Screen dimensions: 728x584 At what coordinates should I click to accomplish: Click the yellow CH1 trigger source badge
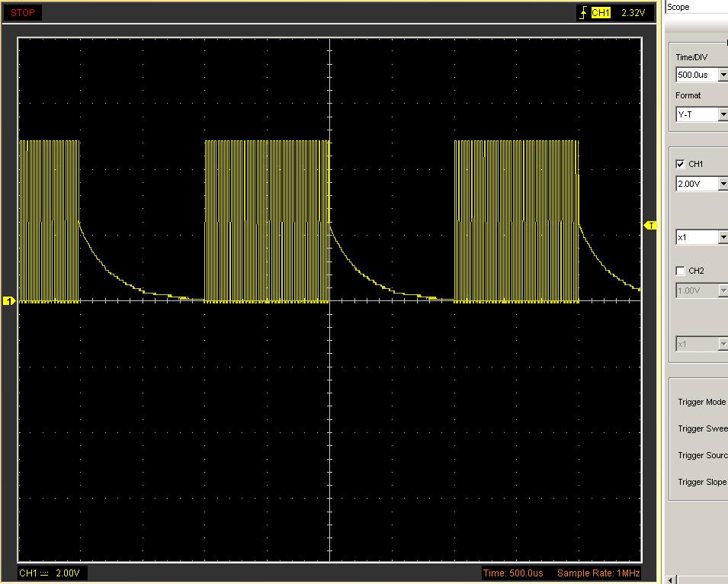point(601,13)
